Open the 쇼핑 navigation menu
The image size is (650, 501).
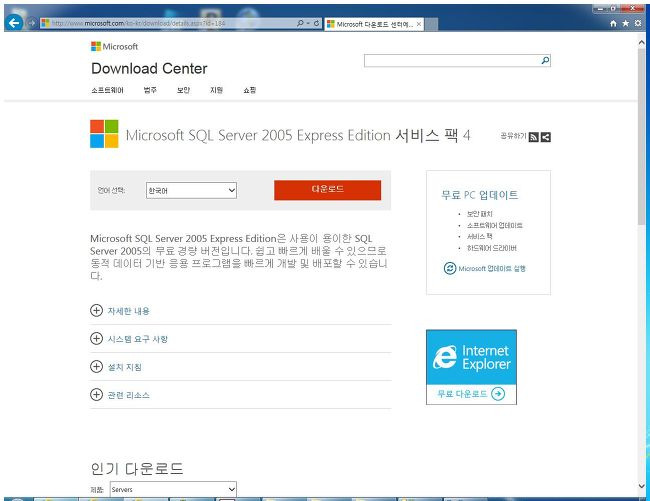point(250,90)
